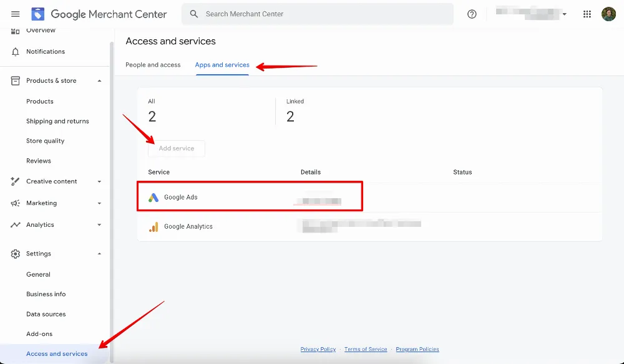Screen dimensions: 624x364
Task: Open the Privacy Policy link
Action: (x=318, y=349)
